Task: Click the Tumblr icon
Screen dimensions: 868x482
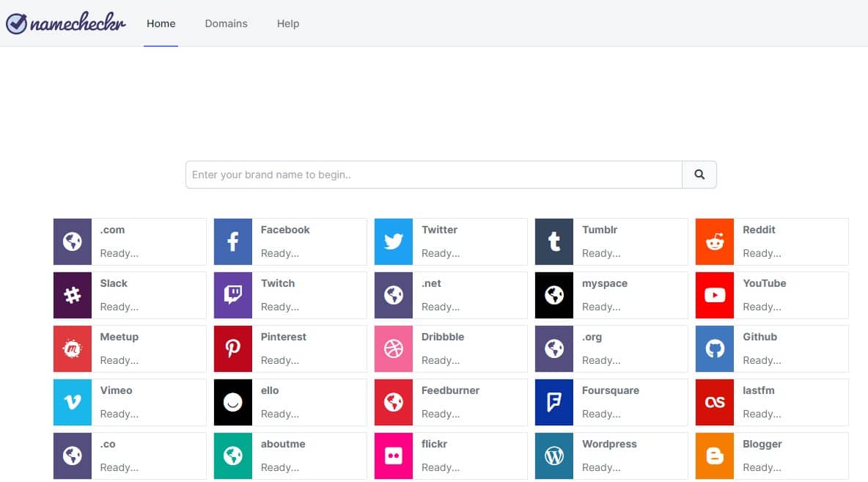Action: [x=554, y=241]
